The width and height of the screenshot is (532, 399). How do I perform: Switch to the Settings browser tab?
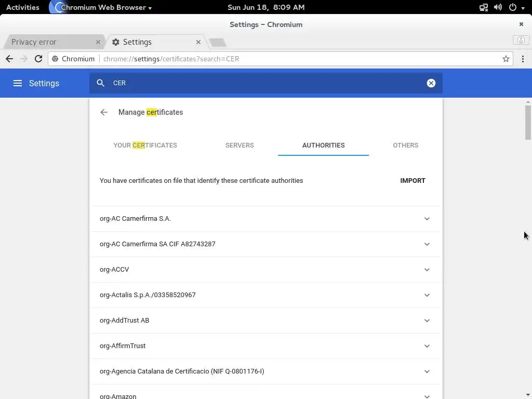coord(156,42)
